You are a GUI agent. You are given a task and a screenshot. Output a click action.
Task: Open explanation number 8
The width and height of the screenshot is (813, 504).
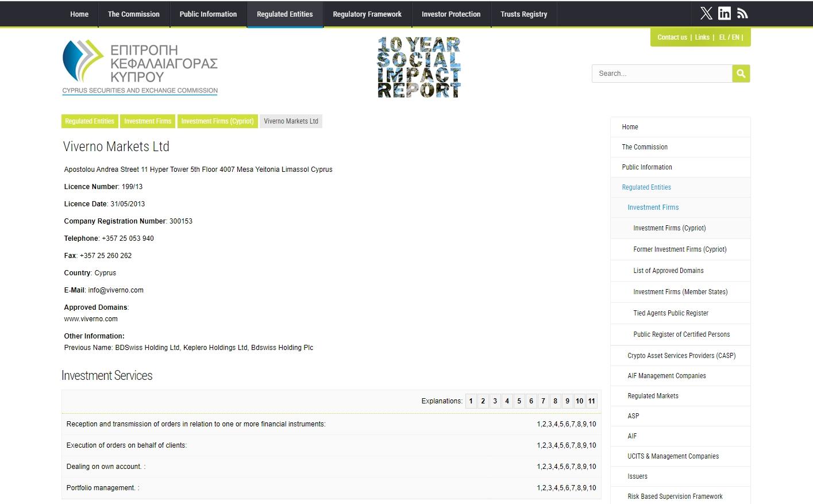(x=555, y=401)
